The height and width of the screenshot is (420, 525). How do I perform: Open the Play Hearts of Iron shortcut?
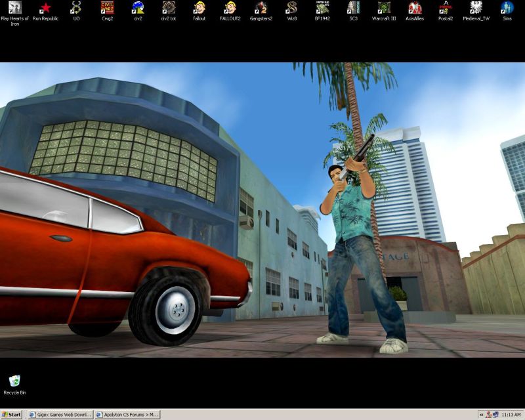click(x=14, y=9)
